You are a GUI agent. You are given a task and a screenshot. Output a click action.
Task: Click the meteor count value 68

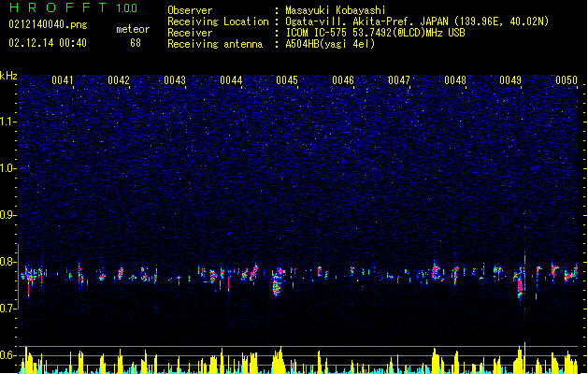click(x=136, y=43)
